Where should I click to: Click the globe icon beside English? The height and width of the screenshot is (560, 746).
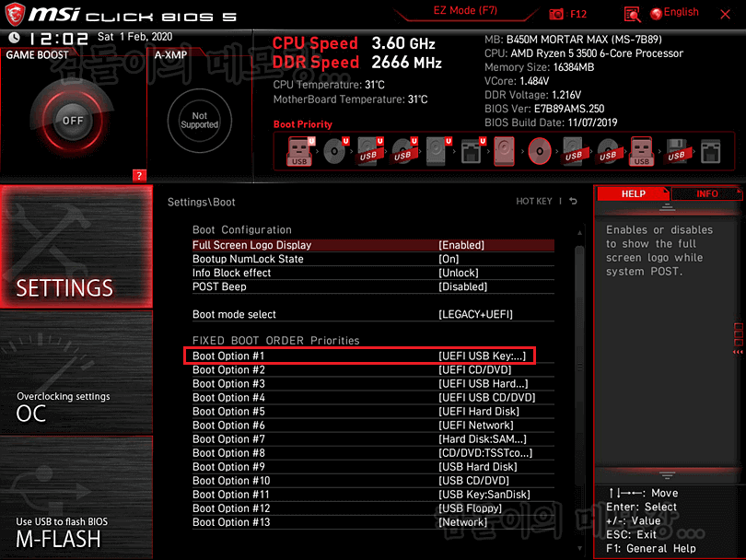click(656, 14)
